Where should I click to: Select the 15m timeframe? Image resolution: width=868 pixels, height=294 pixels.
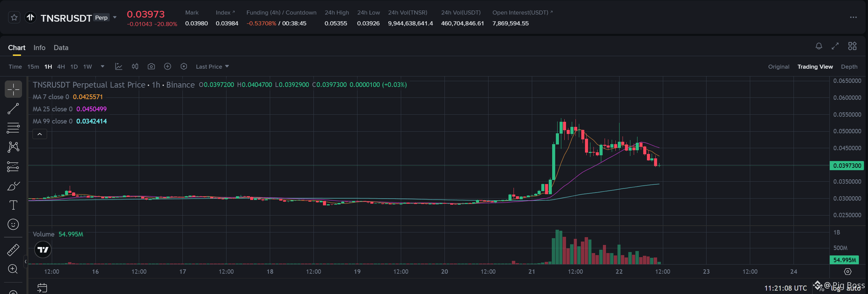[x=33, y=67]
